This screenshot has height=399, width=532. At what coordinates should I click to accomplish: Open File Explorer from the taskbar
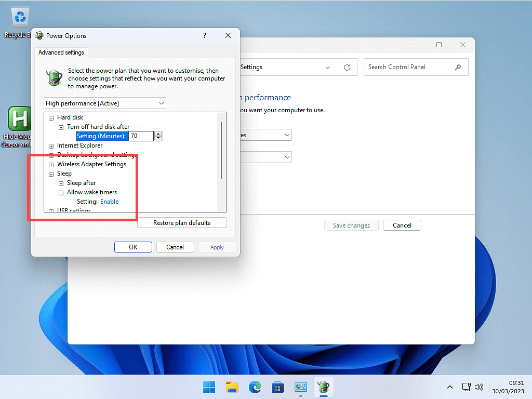point(232,387)
